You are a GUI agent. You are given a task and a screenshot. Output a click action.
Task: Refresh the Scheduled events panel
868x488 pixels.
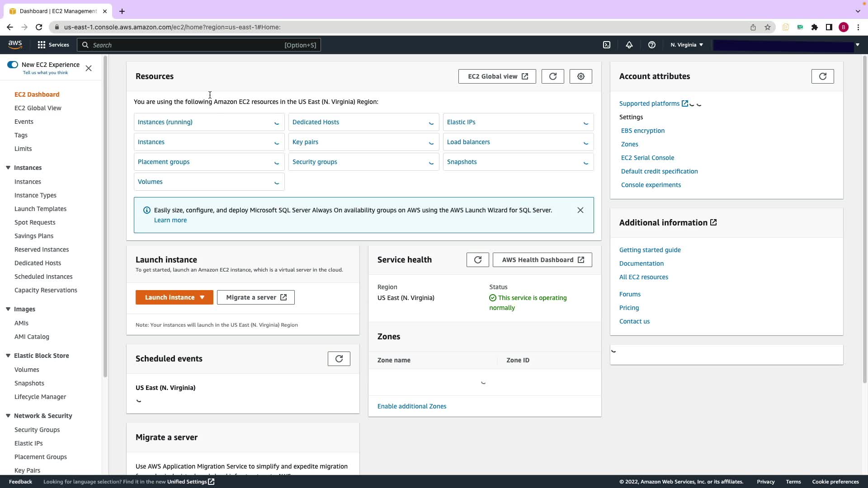339,359
